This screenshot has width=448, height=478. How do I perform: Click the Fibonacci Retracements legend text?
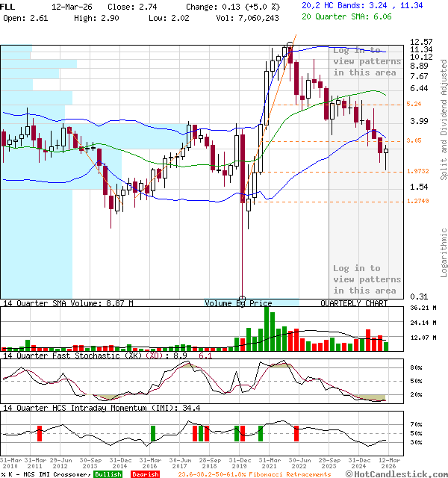click(254, 474)
